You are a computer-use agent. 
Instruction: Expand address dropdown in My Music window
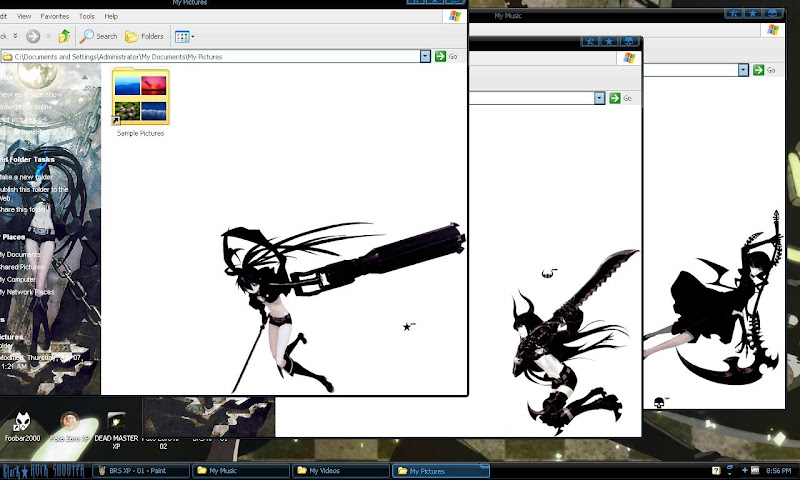click(743, 70)
